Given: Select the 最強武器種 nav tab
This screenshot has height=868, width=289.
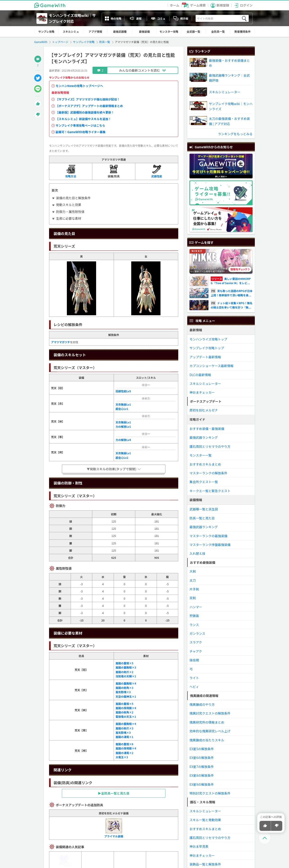Looking at the screenshot, I should pyautogui.click(x=120, y=32).
